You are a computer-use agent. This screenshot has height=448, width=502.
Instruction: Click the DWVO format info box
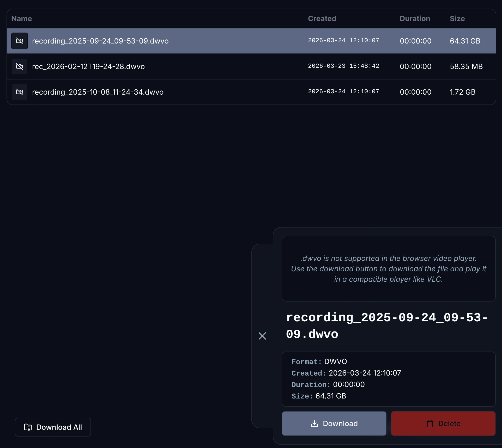pyautogui.click(x=389, y=379)
